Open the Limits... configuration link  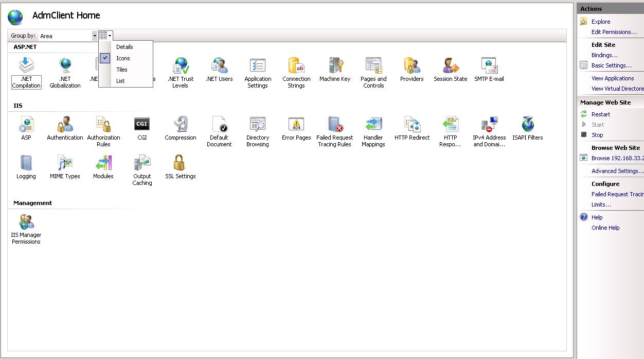[x=601, y=204]
